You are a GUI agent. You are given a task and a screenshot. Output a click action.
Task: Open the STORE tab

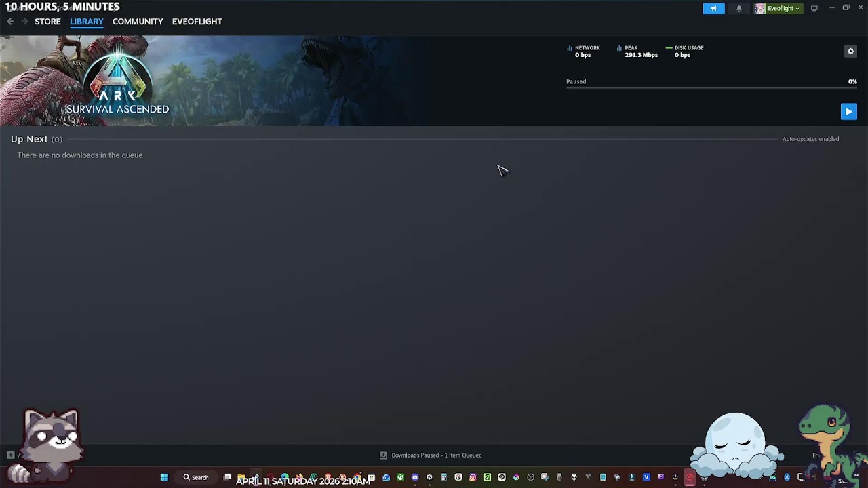pyautogui.click(x=47, y=22)
